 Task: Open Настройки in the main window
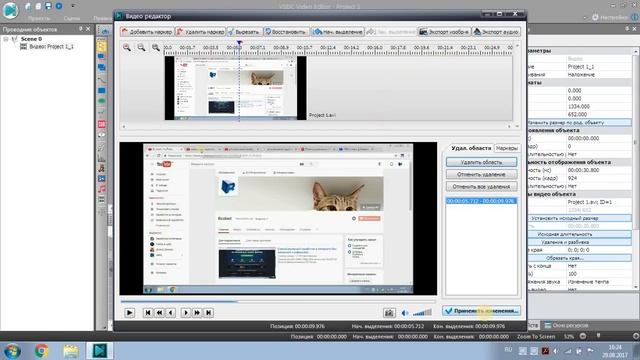pyautogui.click(x=609, y=17)
